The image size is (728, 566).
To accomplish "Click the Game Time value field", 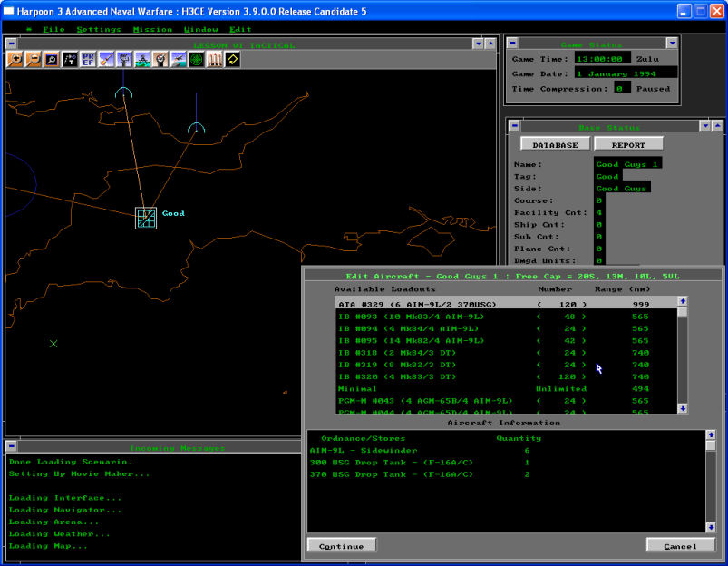I will (x=603, y=59).
